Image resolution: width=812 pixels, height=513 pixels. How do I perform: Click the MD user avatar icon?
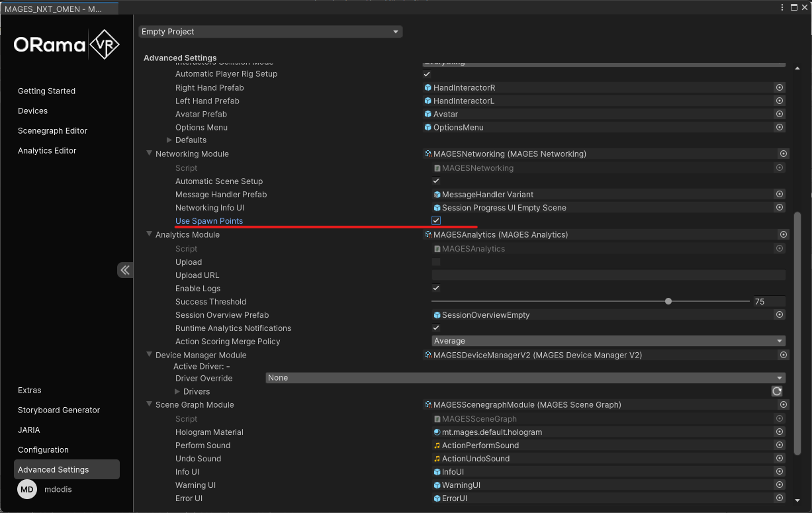27,489
